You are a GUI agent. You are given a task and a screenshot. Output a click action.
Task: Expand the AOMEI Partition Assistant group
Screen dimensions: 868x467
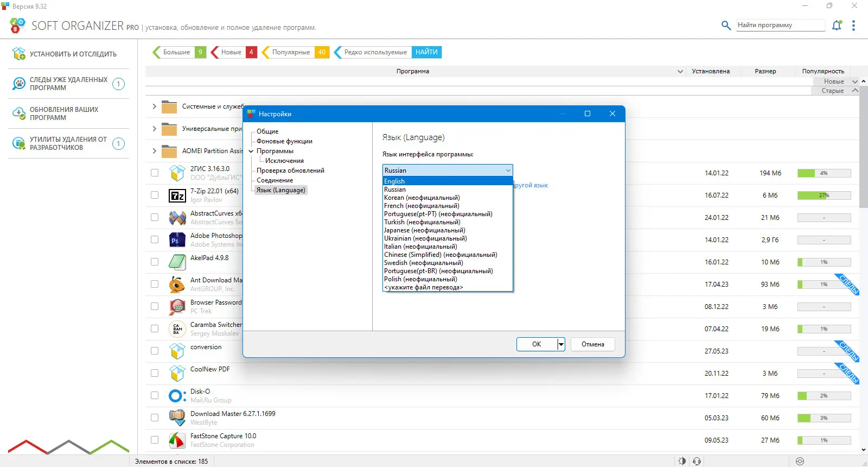(x=155, y=151)
